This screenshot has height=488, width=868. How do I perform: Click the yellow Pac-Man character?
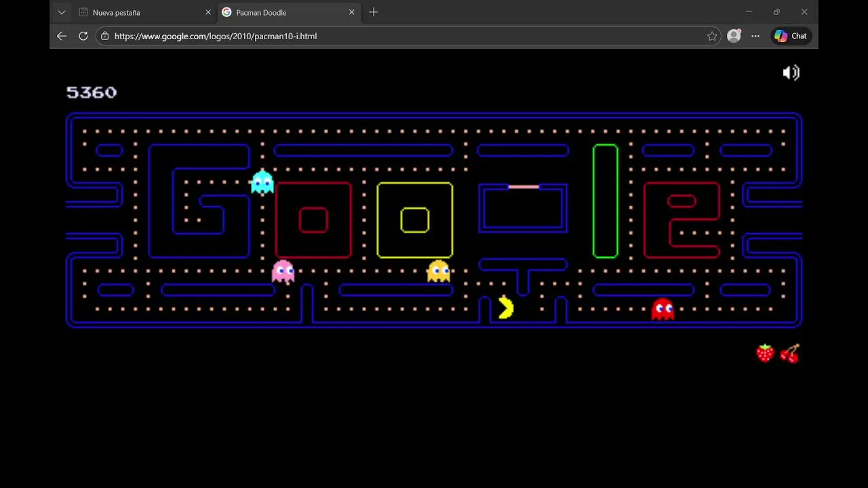(506, 308)
